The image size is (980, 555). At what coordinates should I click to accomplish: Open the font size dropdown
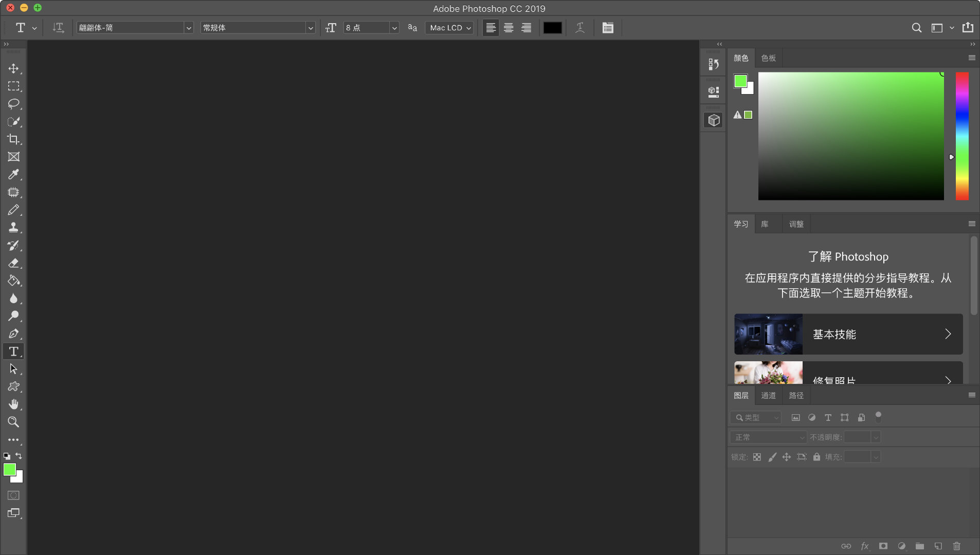(394, 28)
